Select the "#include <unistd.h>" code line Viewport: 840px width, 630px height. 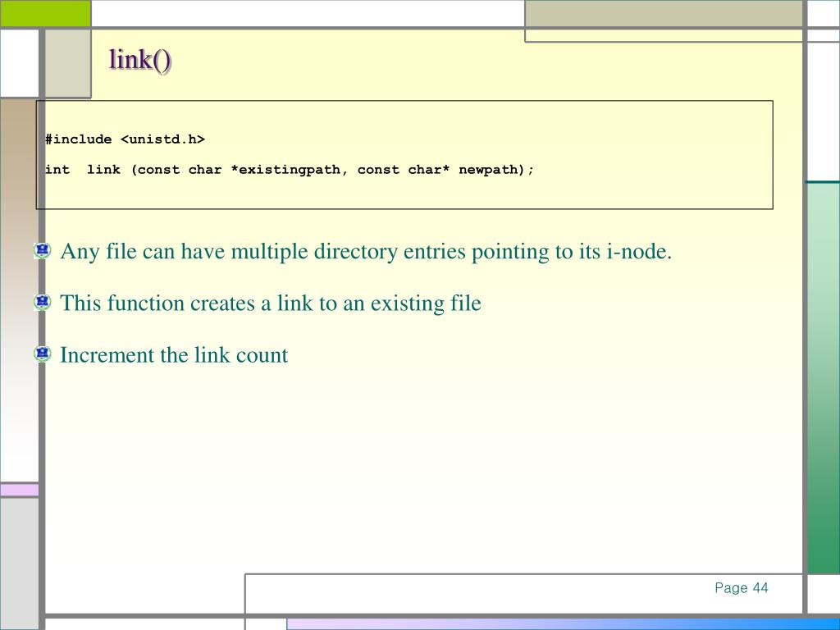coord(125,139)
